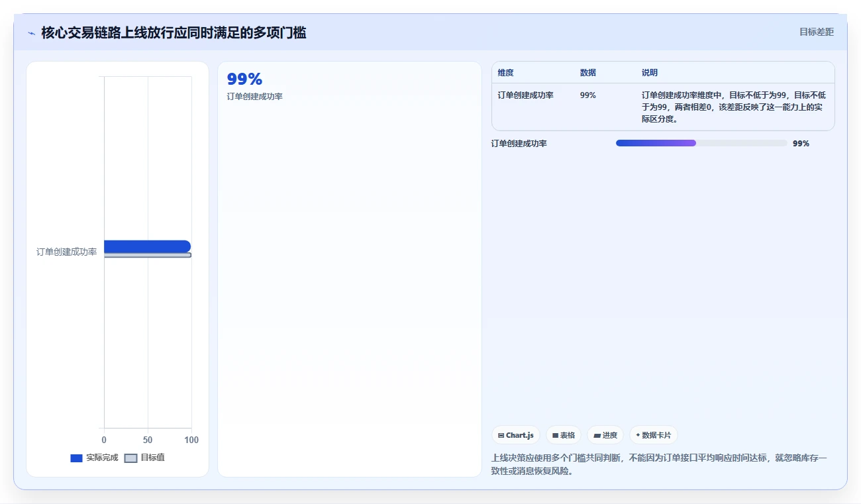Viewport: 861px width, 504px height.
Task: Click the lightning icon beside the title
Action: 31,33
